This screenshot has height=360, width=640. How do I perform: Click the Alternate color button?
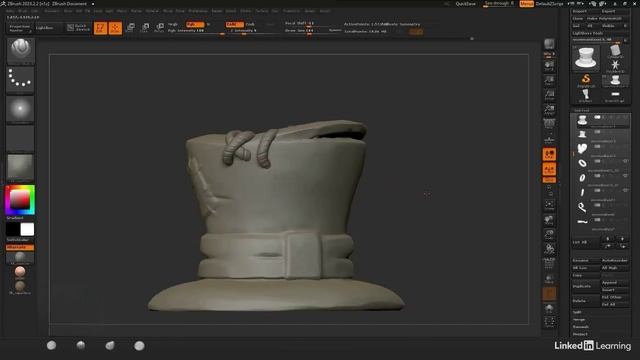(x=20, y=247)
